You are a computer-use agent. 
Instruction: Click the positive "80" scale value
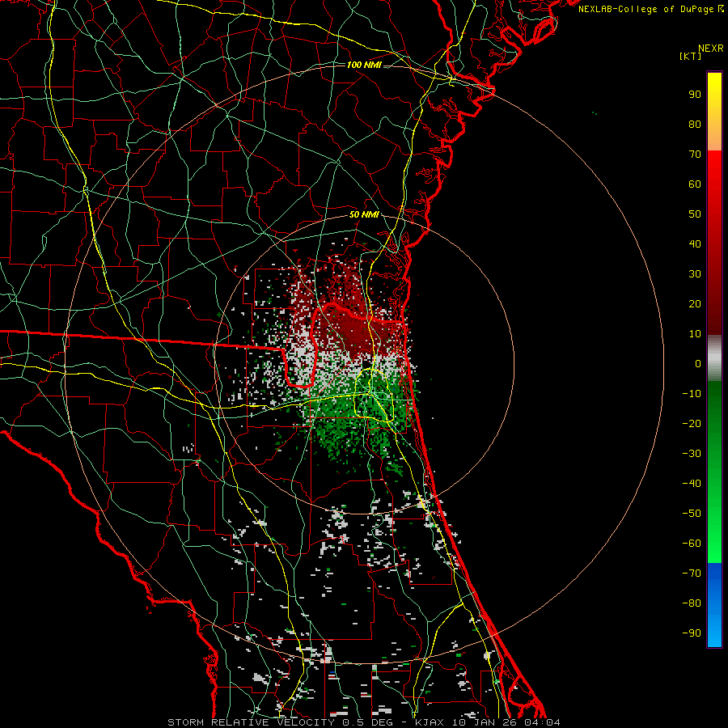pyautogui.click(x=695, y=124)
